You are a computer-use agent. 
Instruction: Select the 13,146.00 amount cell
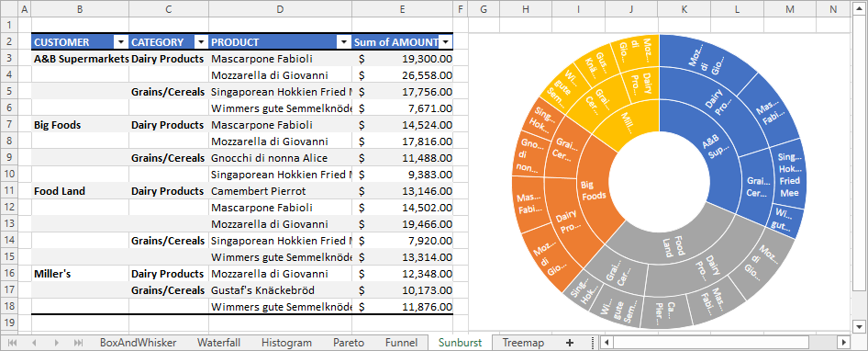[403, 191]
